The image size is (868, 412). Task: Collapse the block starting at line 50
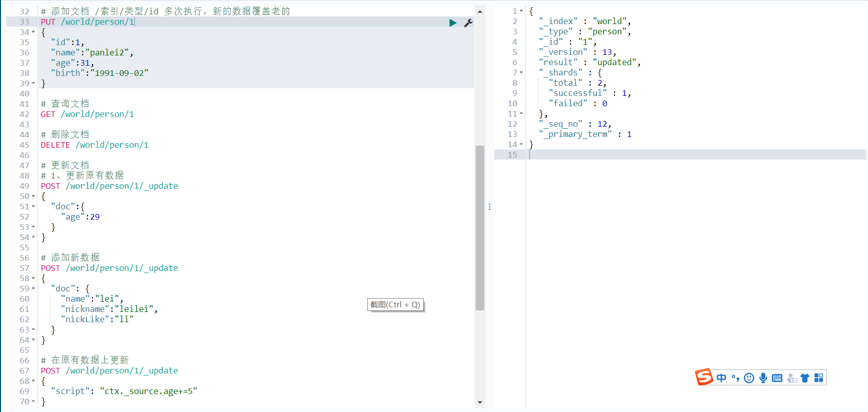[x=33, y=196]
